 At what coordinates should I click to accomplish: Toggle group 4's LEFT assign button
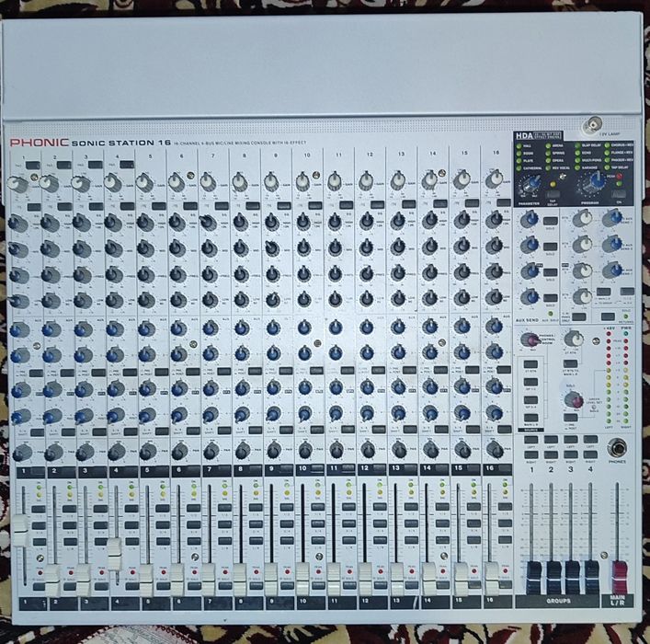point(590,440)
